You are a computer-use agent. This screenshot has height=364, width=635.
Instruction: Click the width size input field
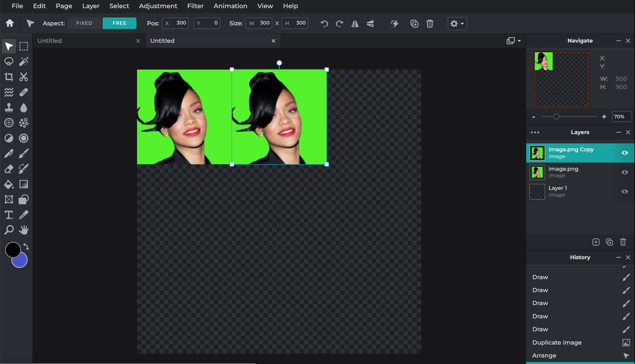pyautogui.click(x=259, y=23)
